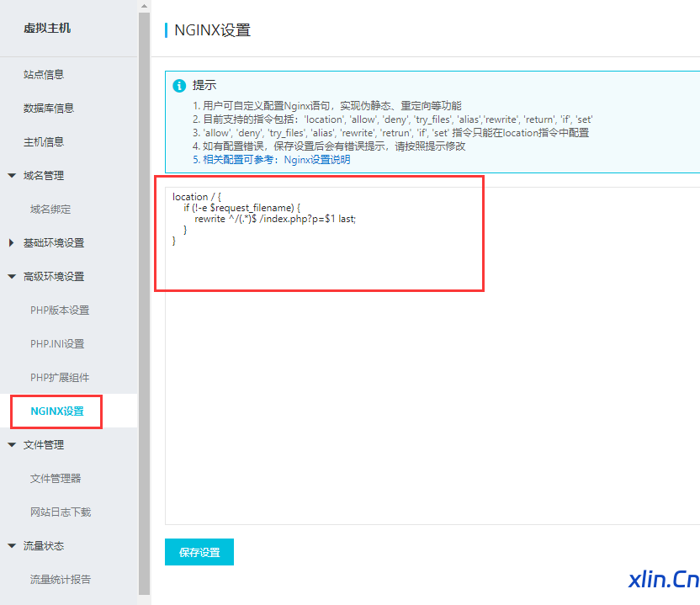Select 域名绑定 submenu item

(x=50, y=210)
